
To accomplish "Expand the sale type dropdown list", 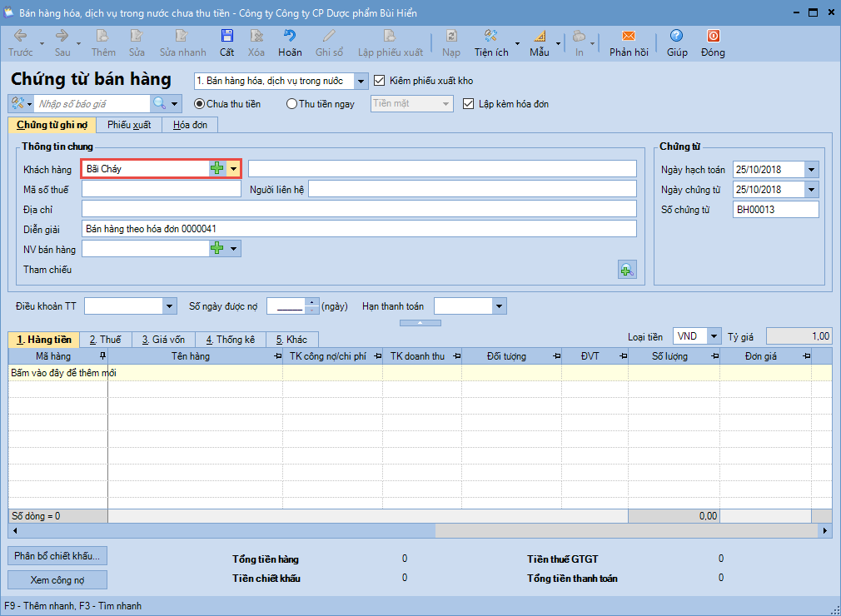I will point(361,81).
